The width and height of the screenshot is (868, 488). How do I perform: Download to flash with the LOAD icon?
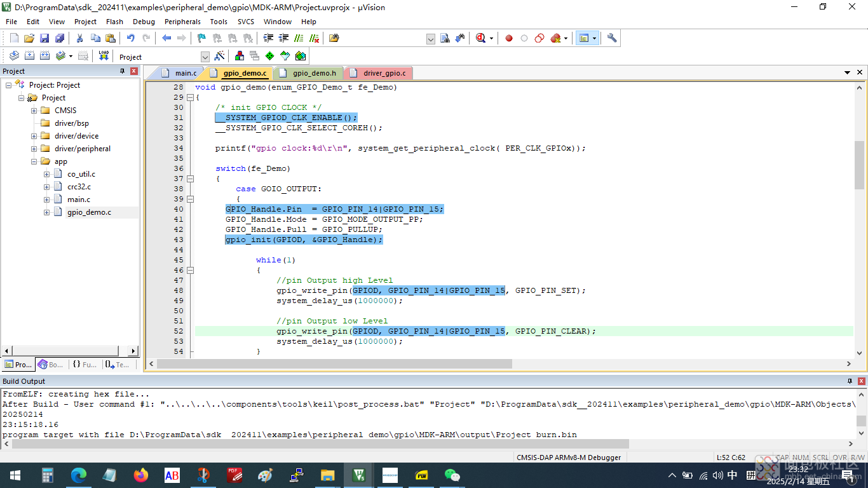click(x=104, y=56)
